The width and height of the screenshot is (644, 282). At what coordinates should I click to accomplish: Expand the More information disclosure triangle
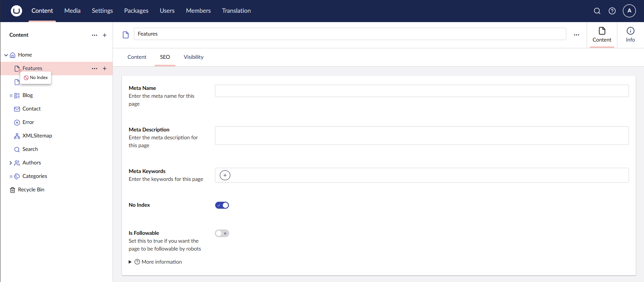point(130,262)
